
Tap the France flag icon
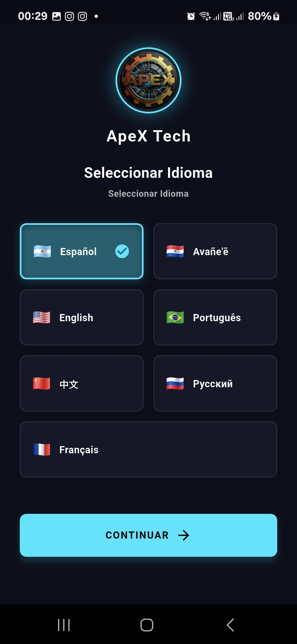[x=42, y=449]
